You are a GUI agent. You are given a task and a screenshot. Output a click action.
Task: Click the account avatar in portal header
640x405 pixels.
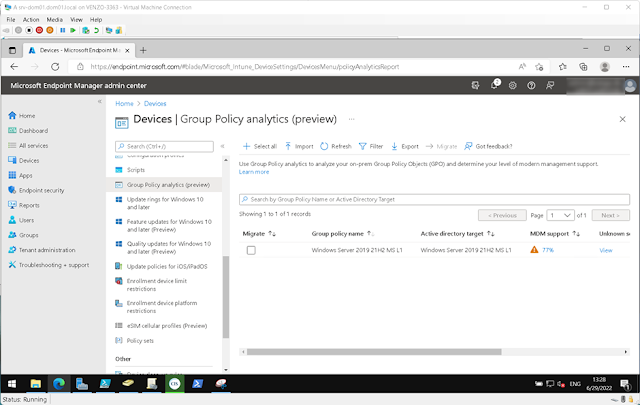tap(630, 85)
